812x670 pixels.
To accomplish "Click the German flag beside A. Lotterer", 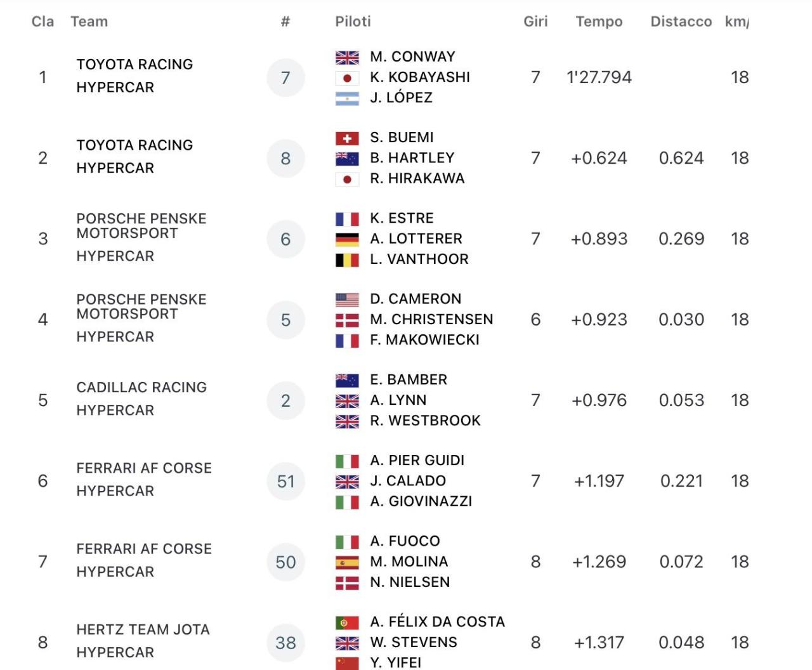I will [347, 240].
